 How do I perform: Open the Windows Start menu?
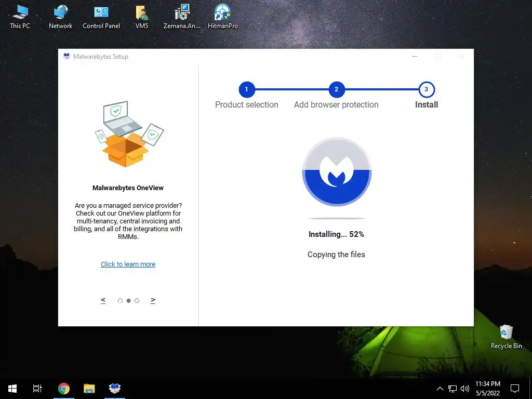12,389
